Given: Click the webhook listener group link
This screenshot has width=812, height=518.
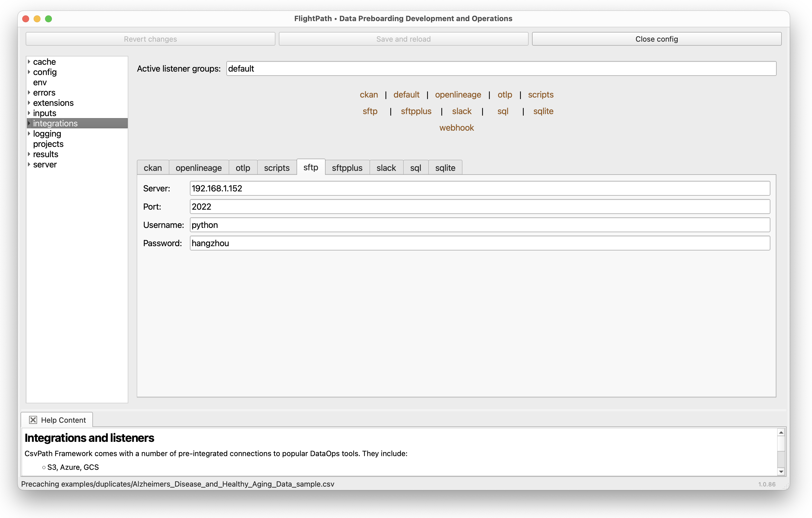Looking at the screenshot, I should click(456, 128).
